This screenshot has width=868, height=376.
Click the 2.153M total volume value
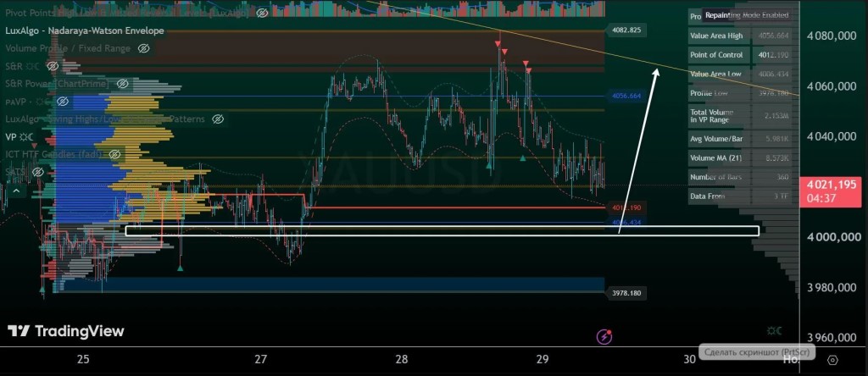776,116
